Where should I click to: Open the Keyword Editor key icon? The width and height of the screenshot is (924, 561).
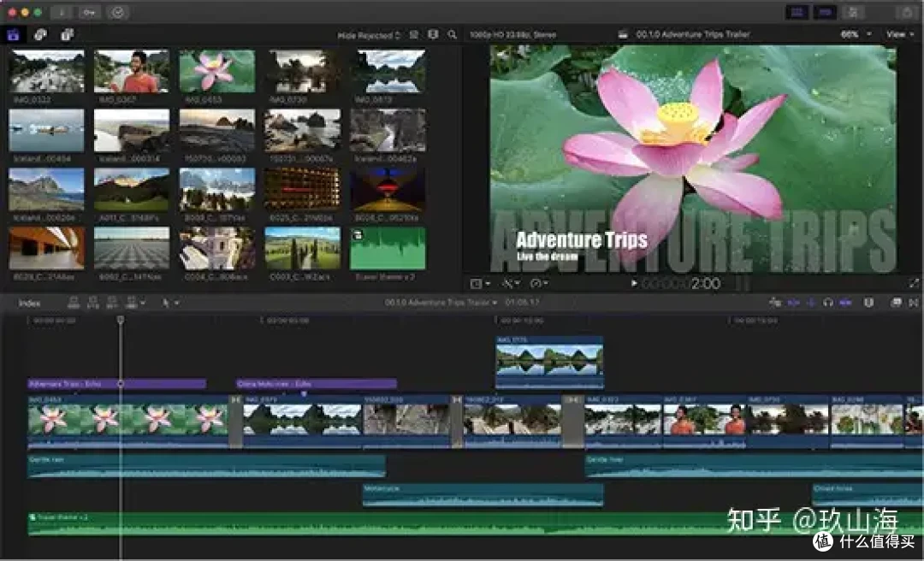click(x=89, y=12)
